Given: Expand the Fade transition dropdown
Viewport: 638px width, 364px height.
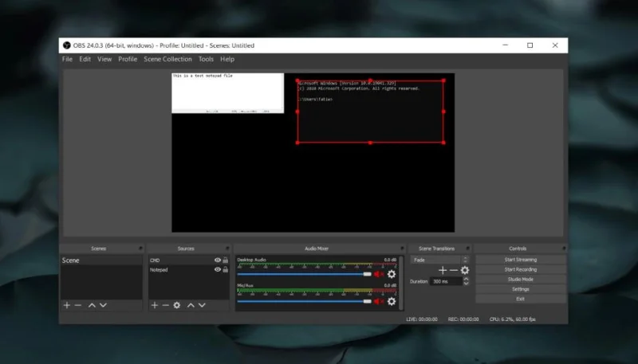Looking at the screenshot, I should click(x=465, y=260).
